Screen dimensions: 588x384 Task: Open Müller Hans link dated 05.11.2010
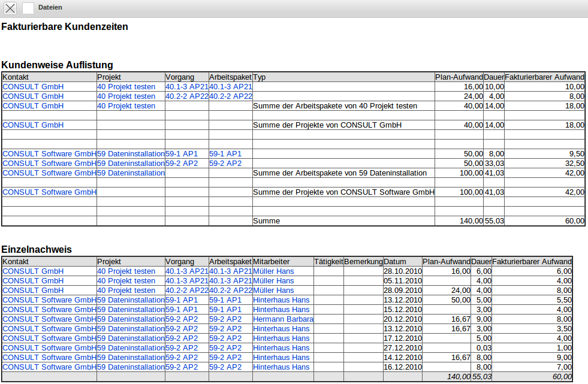pos(273,281)
